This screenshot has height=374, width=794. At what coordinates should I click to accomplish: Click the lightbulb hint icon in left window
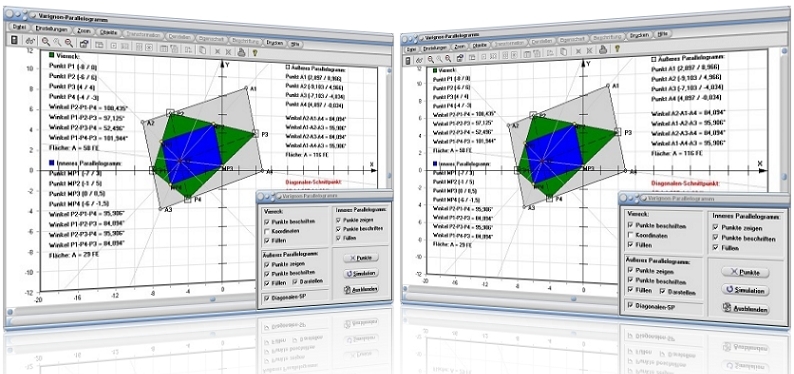pyautogui.click(x=255, y=53)
